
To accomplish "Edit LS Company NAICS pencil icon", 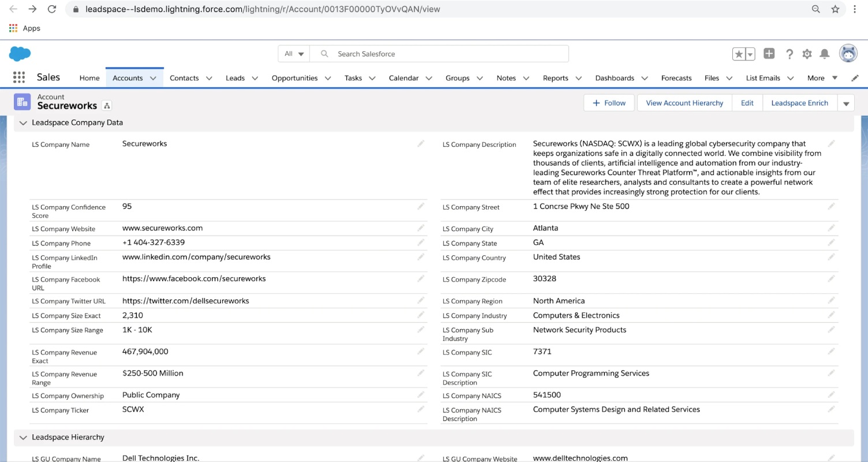I will 832,394.
